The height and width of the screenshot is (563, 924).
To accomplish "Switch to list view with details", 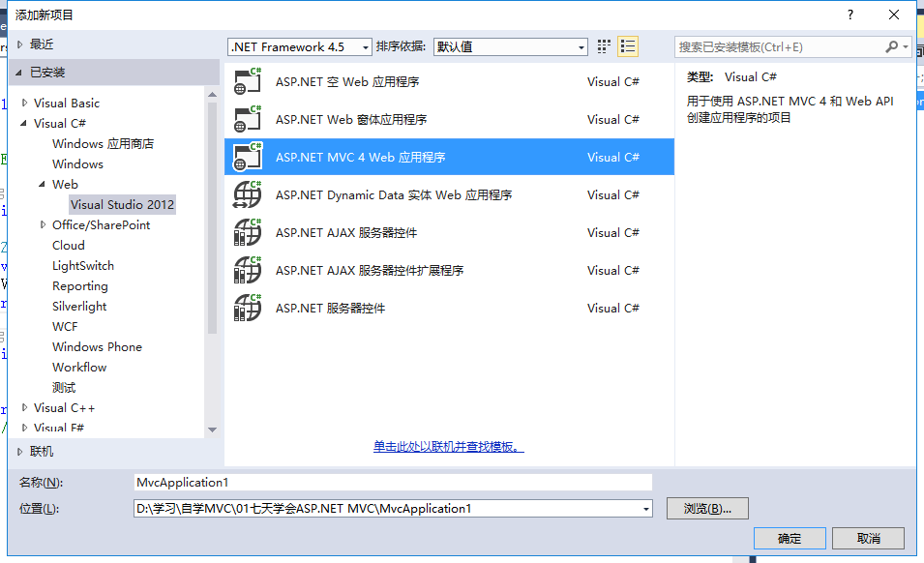I will click(628, 46).
